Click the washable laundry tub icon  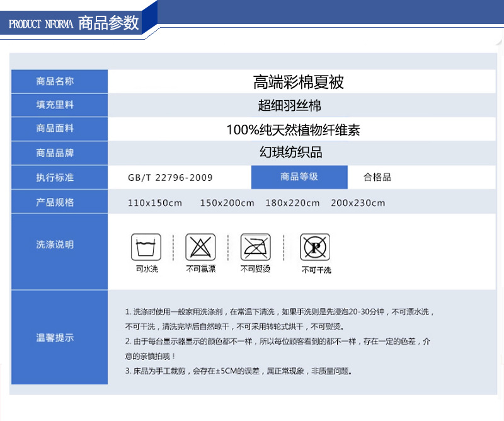pyautogui.click(x=146, y=247)
